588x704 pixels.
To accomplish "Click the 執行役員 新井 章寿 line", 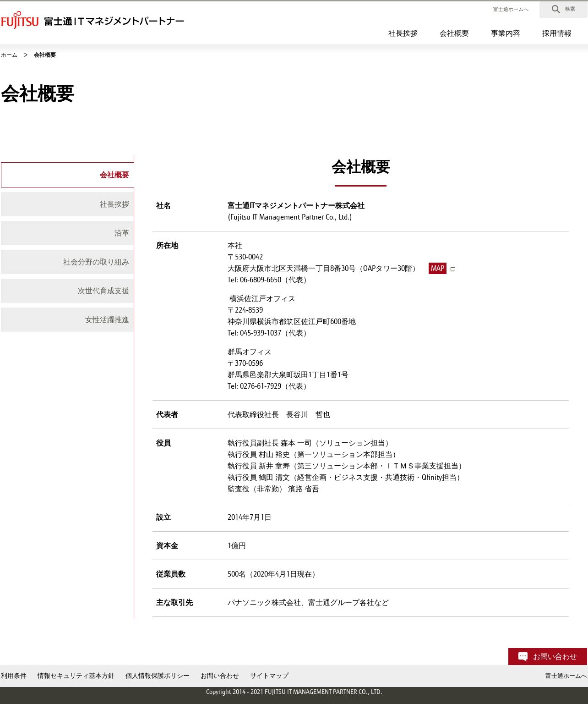I will click(346, 466).
